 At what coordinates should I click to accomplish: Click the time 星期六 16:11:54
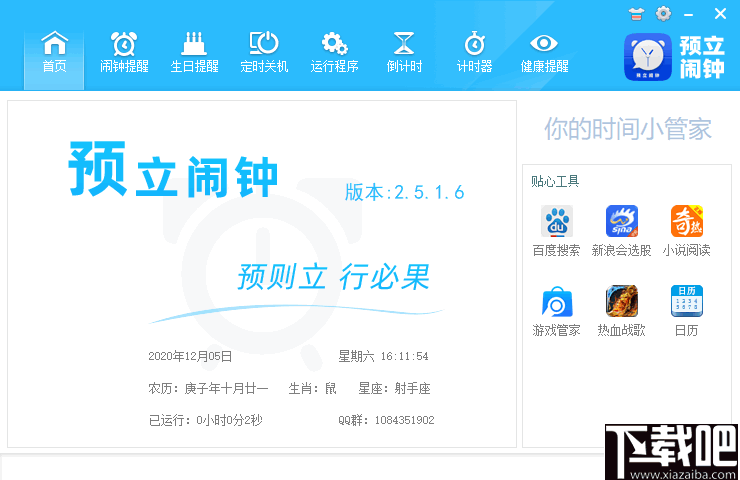point(384,356)
